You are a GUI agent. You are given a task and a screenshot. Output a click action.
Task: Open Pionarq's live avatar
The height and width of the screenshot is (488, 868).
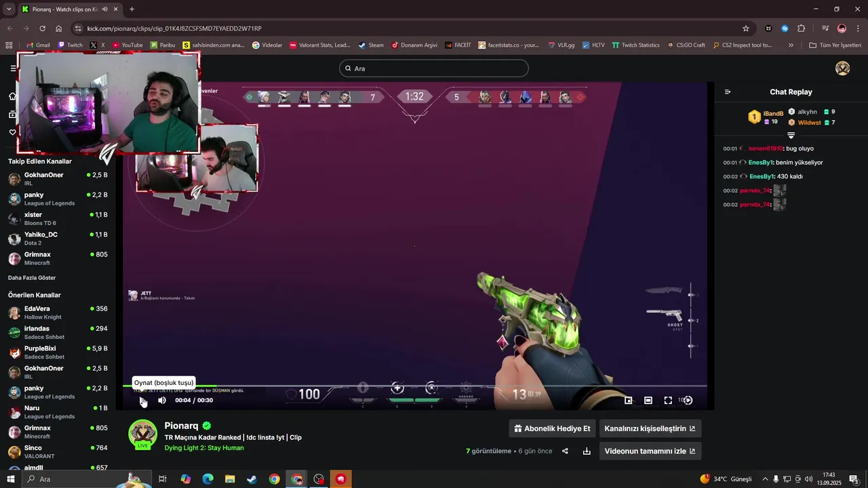pyautogui.click(x=142, y=434)
